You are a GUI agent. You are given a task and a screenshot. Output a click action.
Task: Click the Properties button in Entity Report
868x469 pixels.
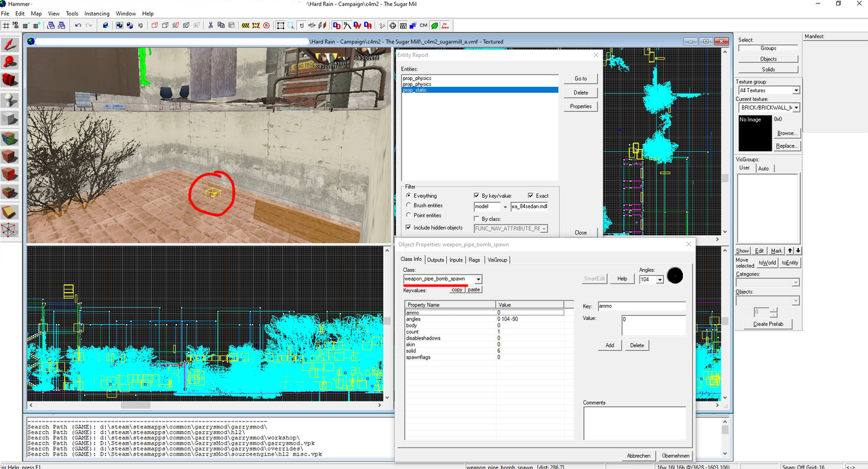pos(580,106)
